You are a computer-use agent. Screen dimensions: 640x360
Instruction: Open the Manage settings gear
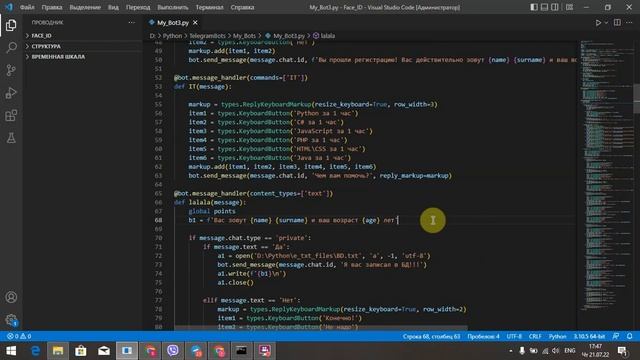pyautogui.click(x=11, y=320)
